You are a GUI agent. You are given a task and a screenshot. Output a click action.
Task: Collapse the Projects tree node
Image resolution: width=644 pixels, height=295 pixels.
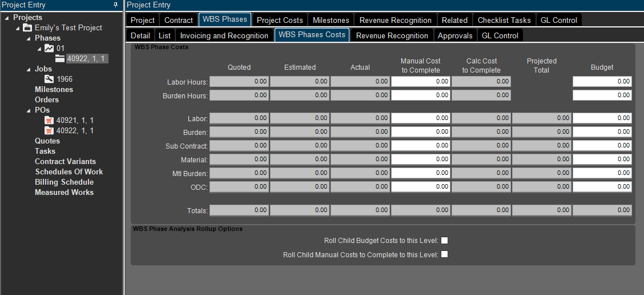(7, 18)
